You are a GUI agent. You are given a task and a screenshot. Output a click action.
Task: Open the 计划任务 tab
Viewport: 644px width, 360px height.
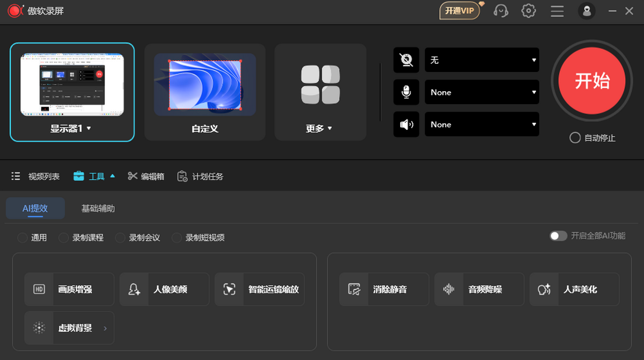click(x=200, y=176)
